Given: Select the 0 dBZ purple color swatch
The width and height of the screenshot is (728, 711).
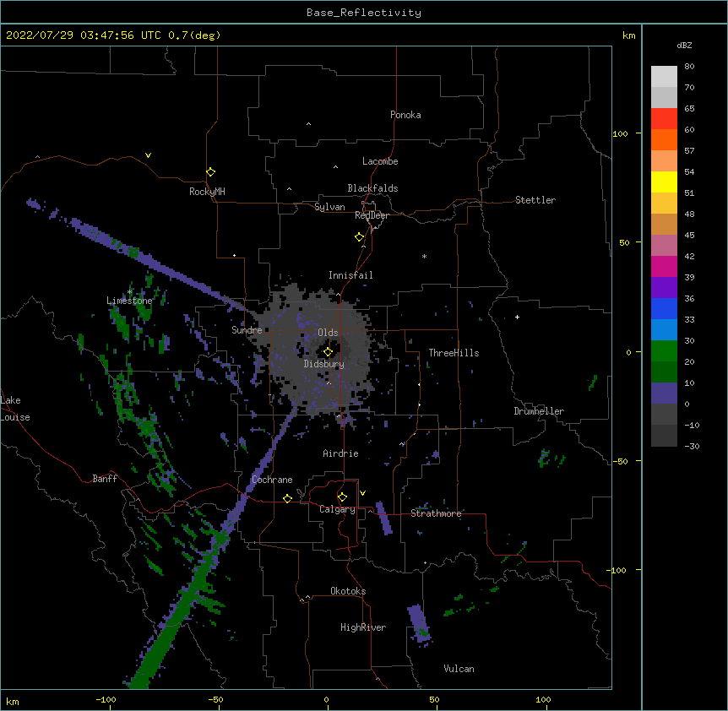Looking at the screenshot, I should (664, 393).
